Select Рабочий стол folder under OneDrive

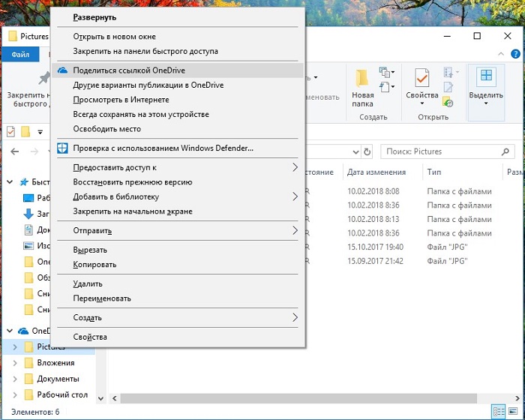point(62,394)
